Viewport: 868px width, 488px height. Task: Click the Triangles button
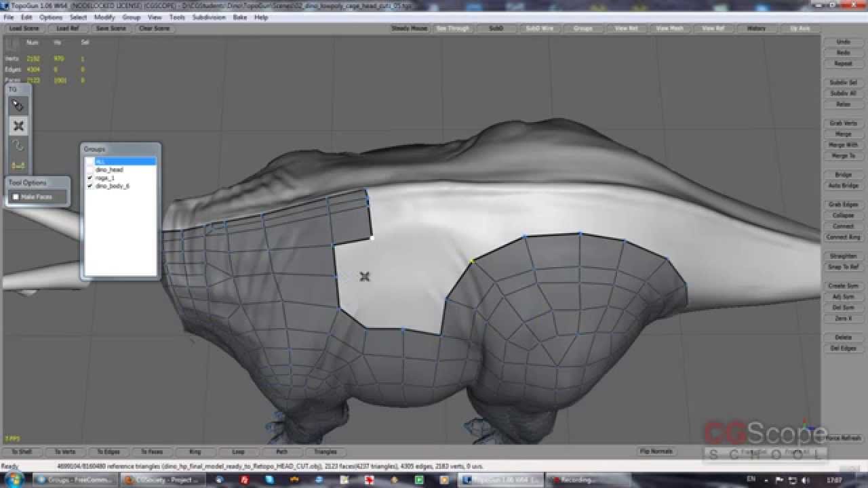tap(325, 451)
